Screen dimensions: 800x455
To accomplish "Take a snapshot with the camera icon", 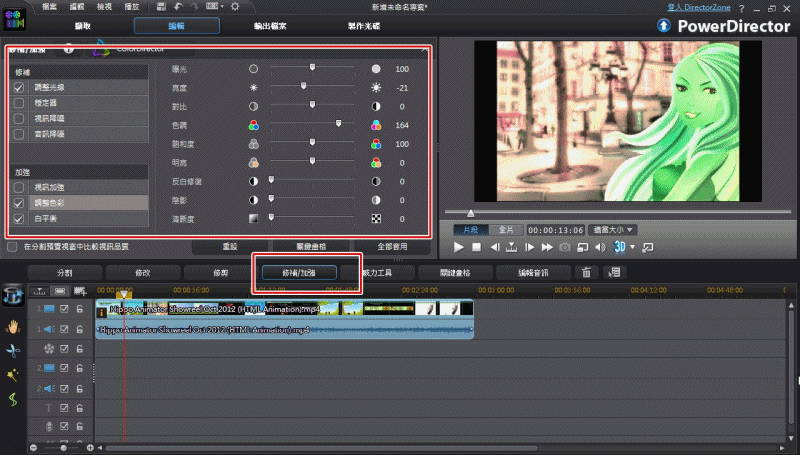I will pos(565,247).
